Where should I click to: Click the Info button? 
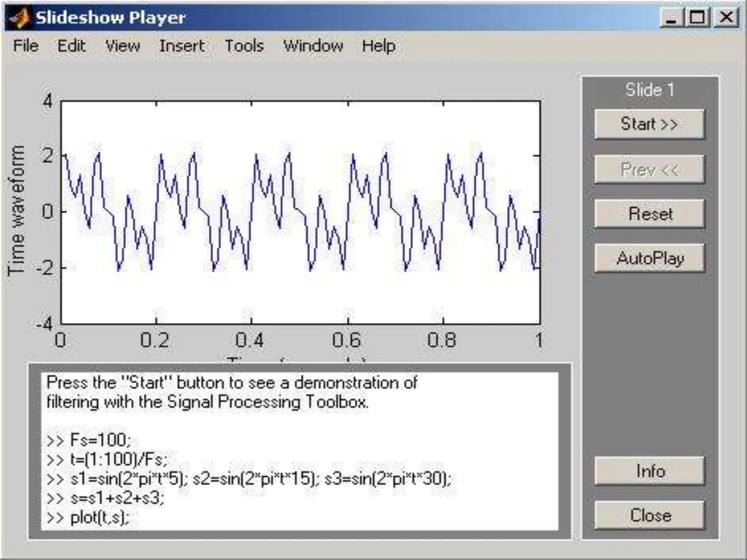click(649, 471)
